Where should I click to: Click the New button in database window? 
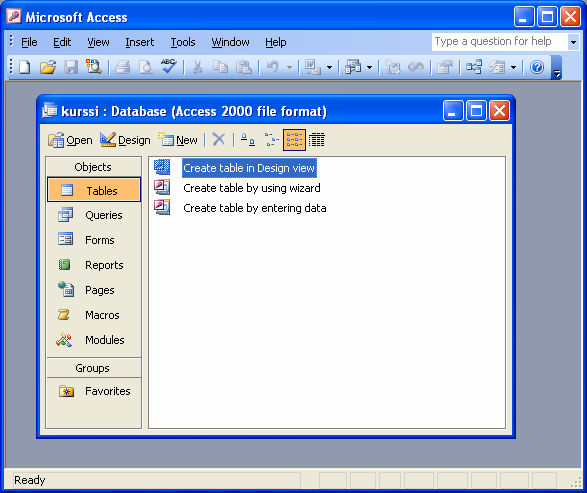tap(178, 140)
